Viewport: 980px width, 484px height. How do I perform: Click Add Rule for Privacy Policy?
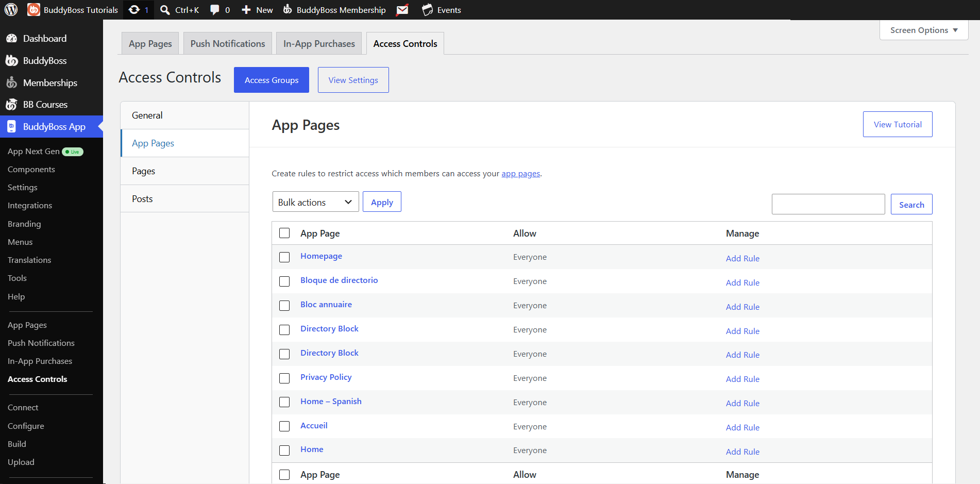tap(742, 379)
